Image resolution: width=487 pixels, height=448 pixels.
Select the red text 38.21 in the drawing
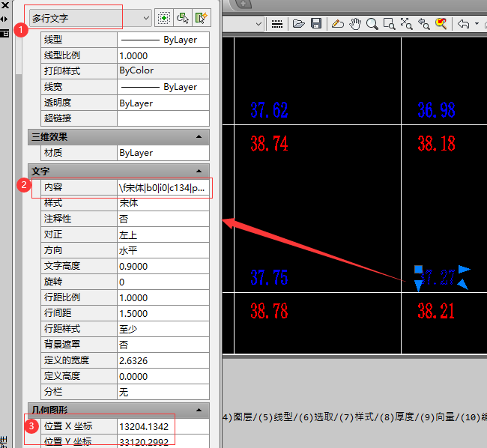click(436, 311)
